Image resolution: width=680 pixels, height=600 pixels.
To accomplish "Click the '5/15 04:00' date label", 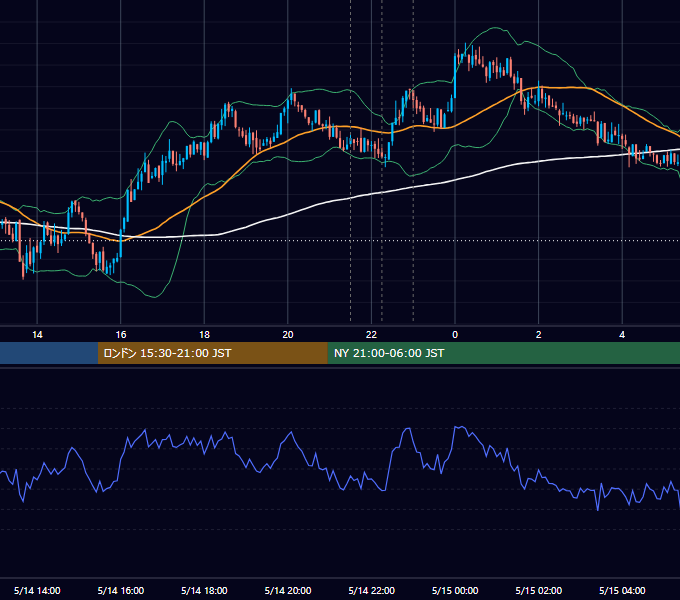I will click(x=622, y=590).
